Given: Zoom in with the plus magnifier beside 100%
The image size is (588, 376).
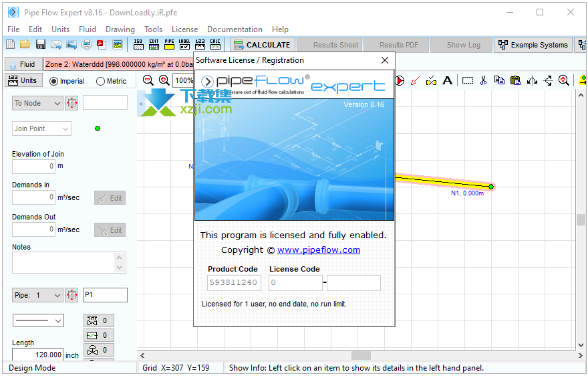Looking at the screenshot, I should point(164,80).
